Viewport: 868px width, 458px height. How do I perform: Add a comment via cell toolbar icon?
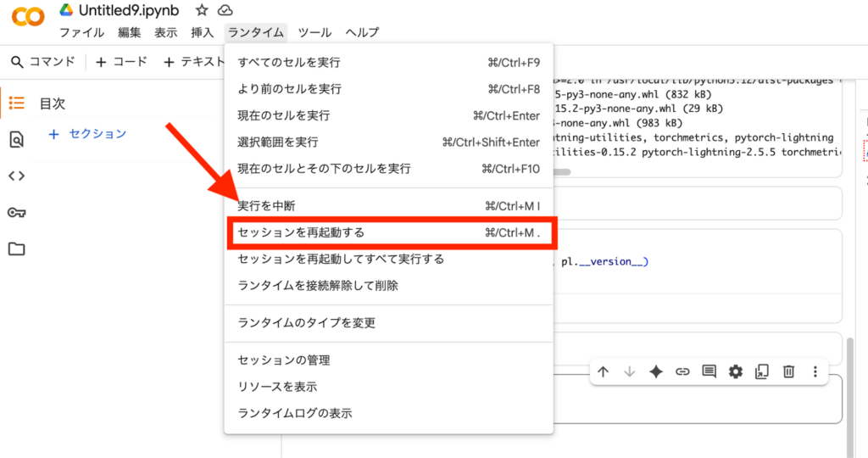click(709, 371)
